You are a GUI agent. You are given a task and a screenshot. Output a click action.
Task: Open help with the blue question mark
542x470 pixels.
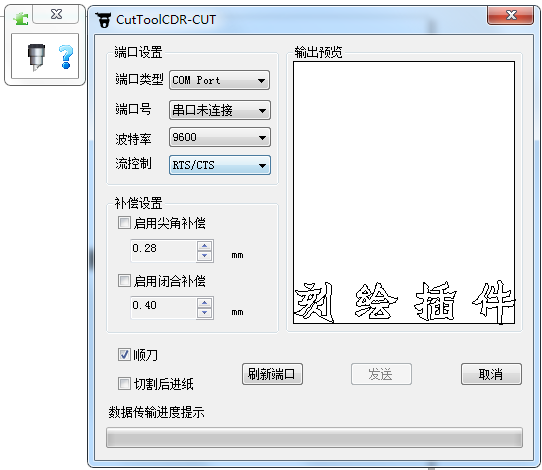click(x=66, y=57)
